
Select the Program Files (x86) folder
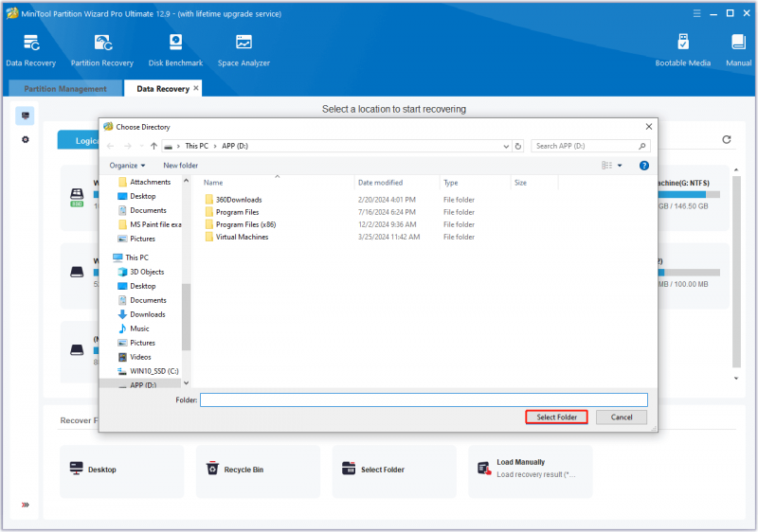click(241, 224)
